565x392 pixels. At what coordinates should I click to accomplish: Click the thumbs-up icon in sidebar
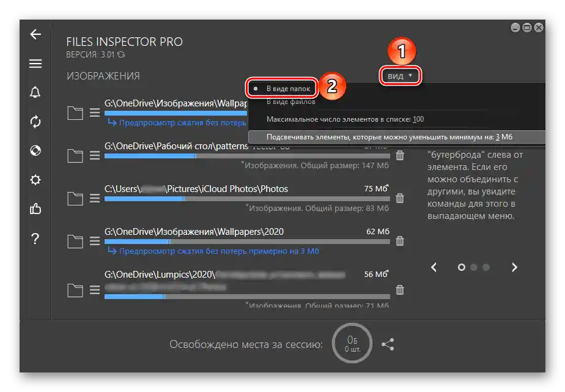(x=35, y=209)
